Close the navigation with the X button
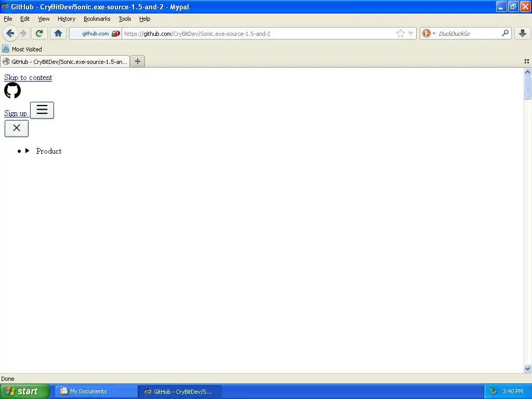This screenshot has height=399, width=532. (x=17, y=128)
